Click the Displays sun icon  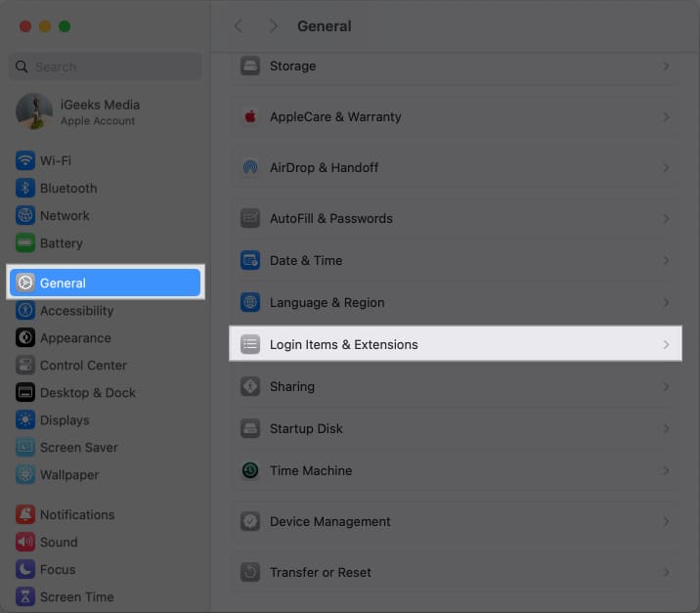point(25,420)
